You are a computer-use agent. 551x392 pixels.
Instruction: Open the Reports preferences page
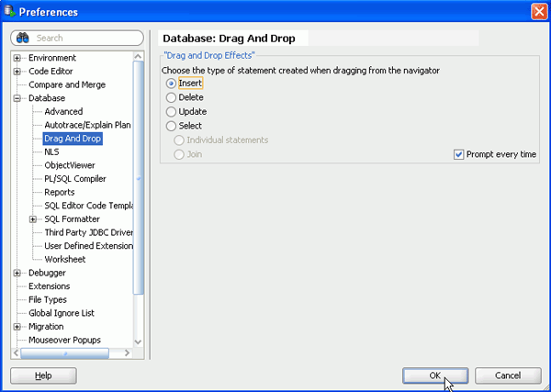60,193
